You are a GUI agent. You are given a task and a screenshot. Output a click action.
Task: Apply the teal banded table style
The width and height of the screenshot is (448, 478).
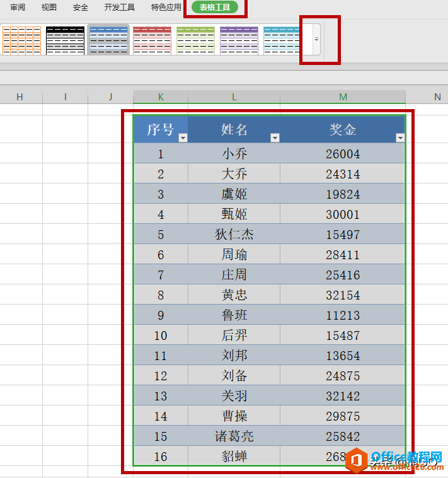(282, 40)
